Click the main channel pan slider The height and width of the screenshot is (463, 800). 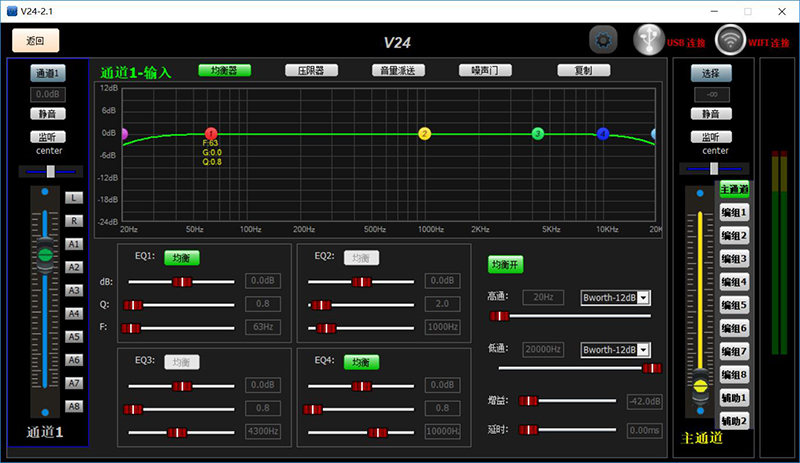tap(714, 168)
